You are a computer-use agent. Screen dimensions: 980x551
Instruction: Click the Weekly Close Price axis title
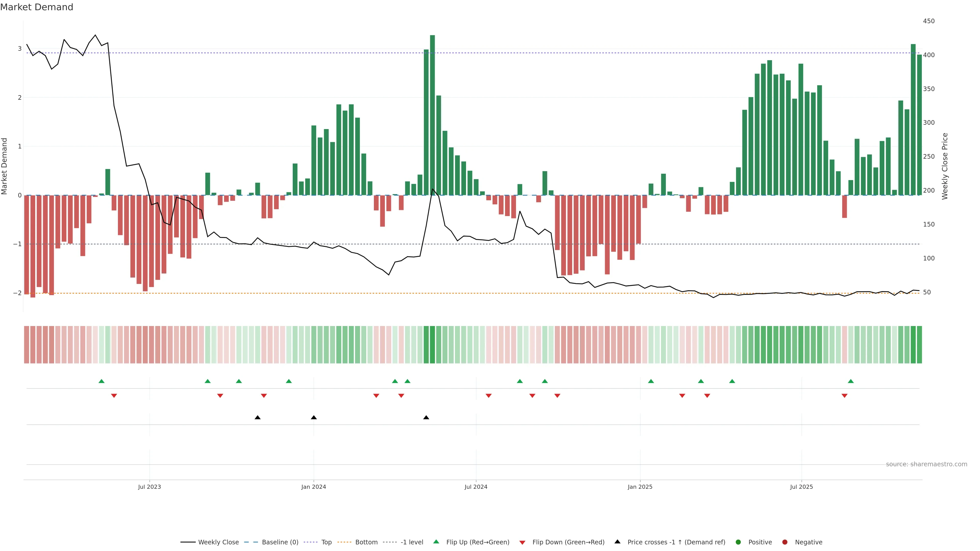tap(945, 166)
